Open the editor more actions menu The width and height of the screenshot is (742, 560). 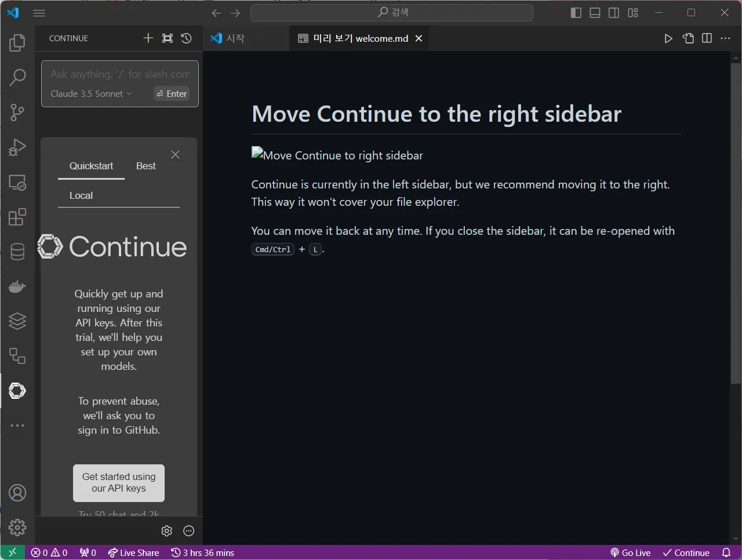pyautogui.click(x=726, y=38)
